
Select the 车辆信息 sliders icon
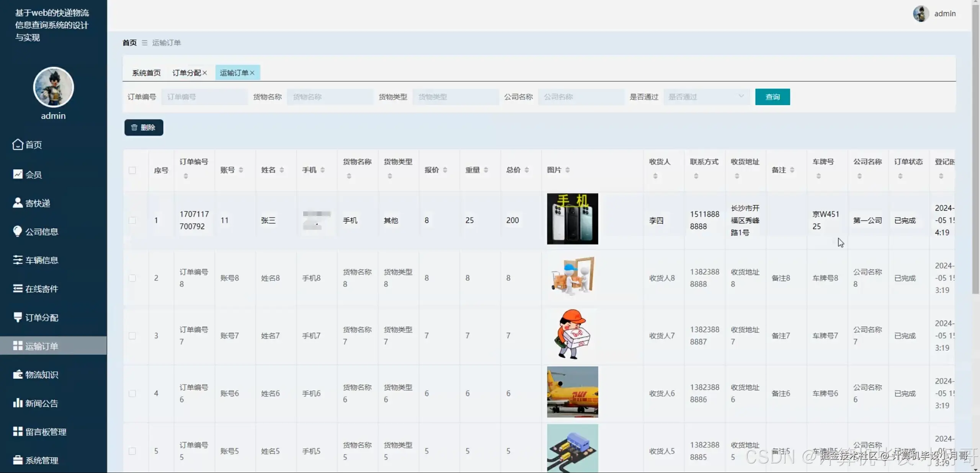(x=18, y=260)
